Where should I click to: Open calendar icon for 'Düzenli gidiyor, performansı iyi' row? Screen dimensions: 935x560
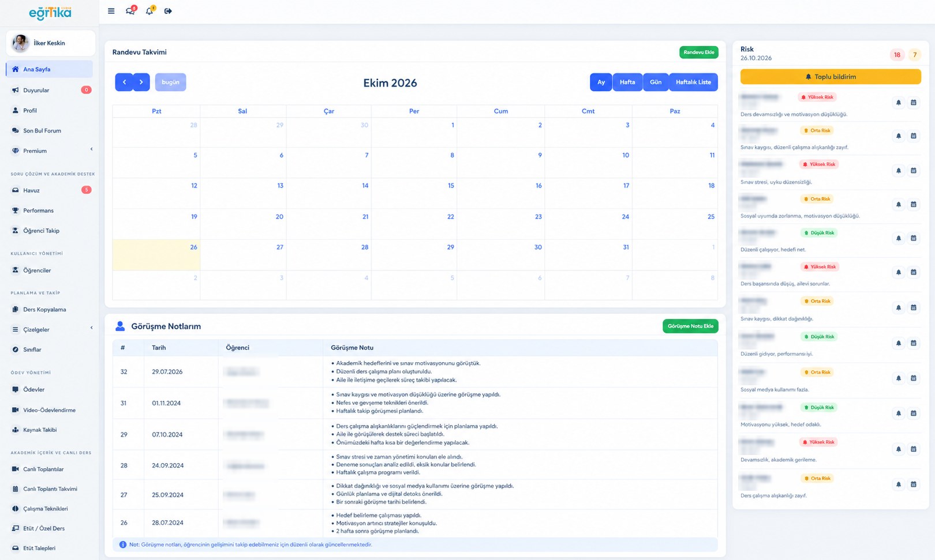point(914,343)
